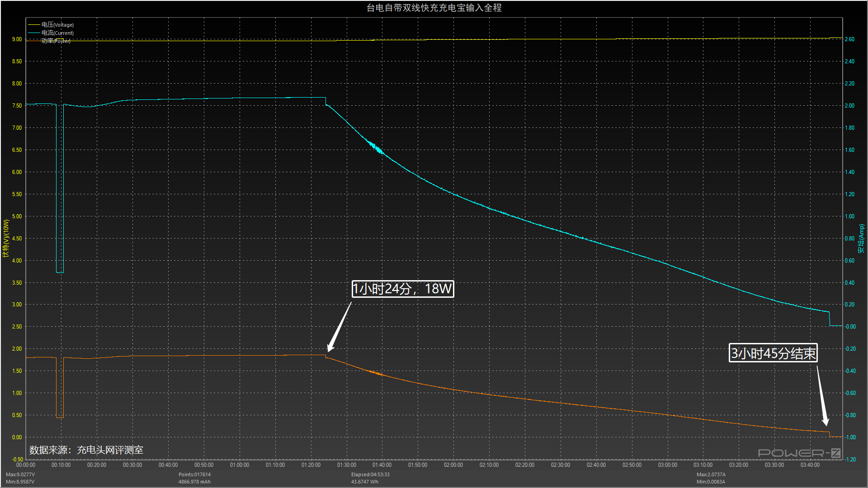Screen dimensions: 868x488
Task: Click the cyan current line color sample
Action: coord(34,33)
